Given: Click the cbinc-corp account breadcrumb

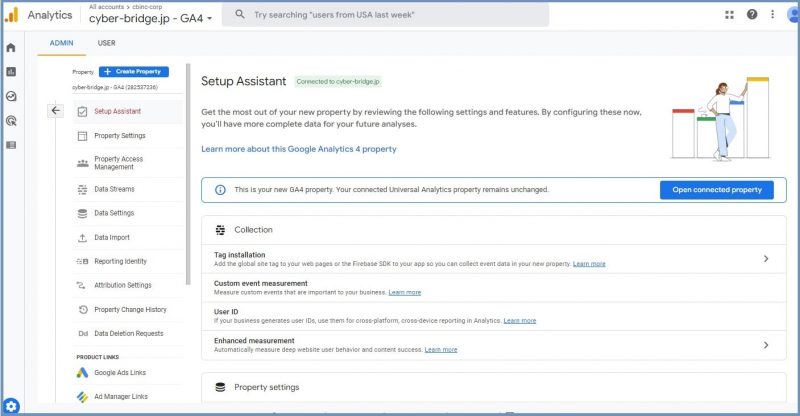Looking at the screenshot, I should pos(147,7).
